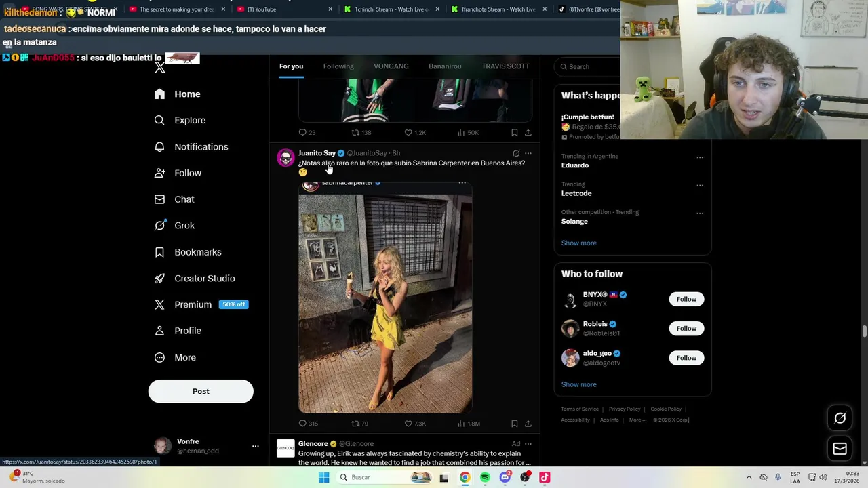Click the Post button

point(201,391)
